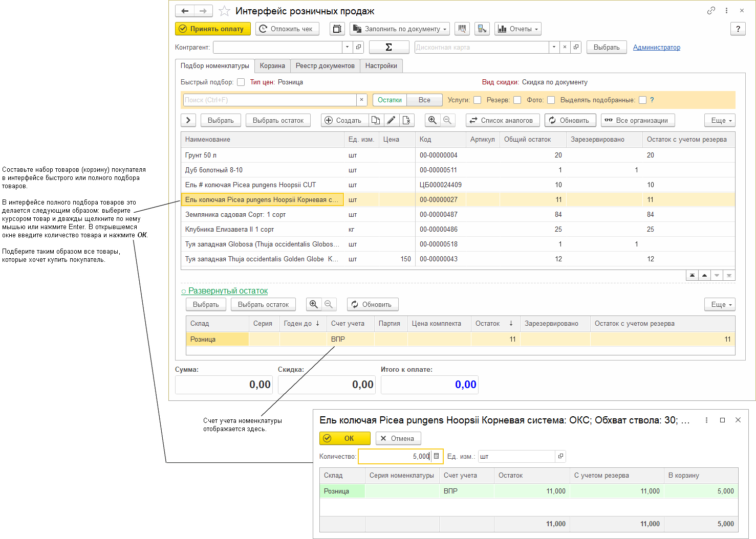The height and width of the screenshot is (539, 756).
Task: Click the copy item icon next to Создать
Action: pos(376,120)
